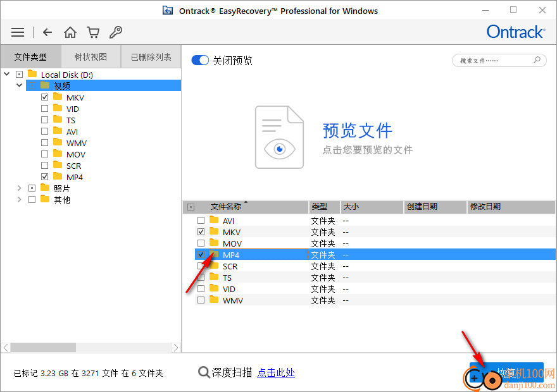Expand the 其他 tree node

(20, 199)
